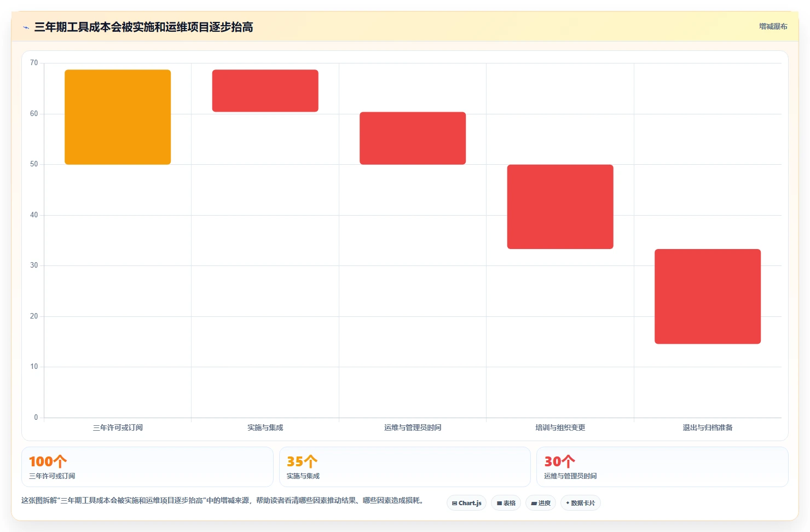Select the 表格 tag chip
The image size is (810, 532).
pos(506,503)
